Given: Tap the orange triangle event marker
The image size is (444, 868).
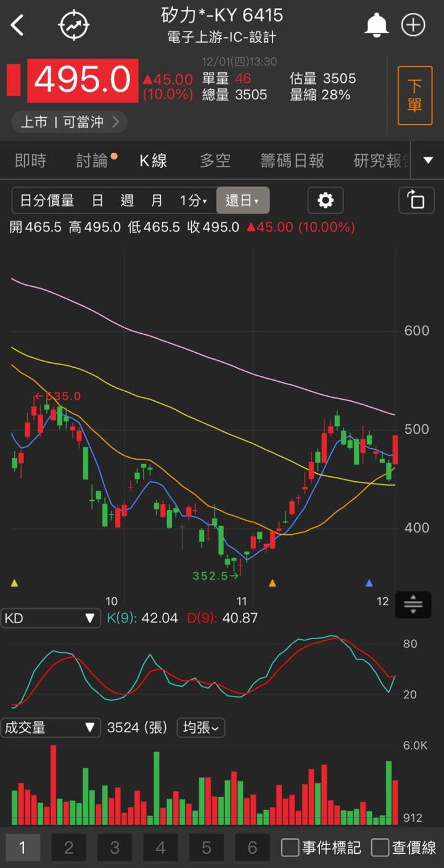Looking at the screenshot, I should tap(273, 582).
